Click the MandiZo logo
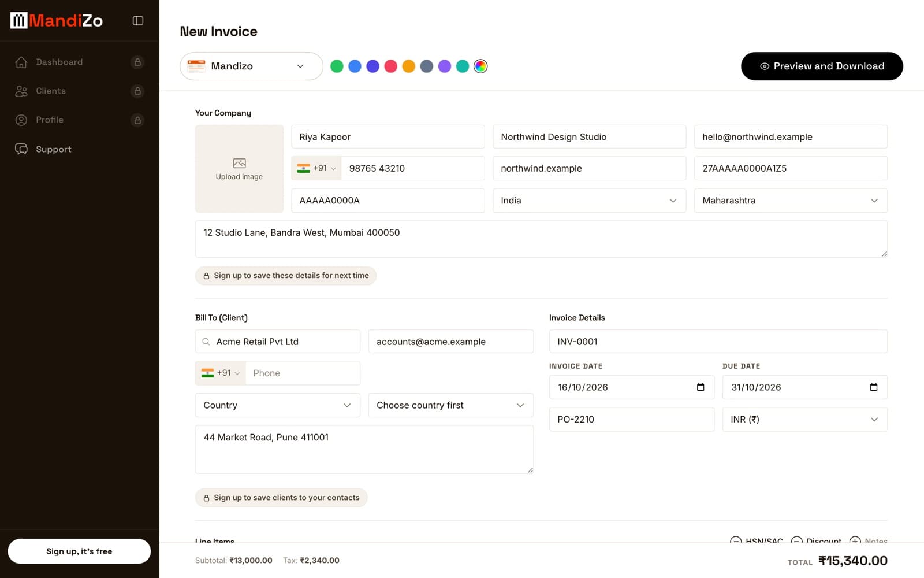The width and height of the screenshot is (924, 578). pyautogui.click(x=57, y=21)
